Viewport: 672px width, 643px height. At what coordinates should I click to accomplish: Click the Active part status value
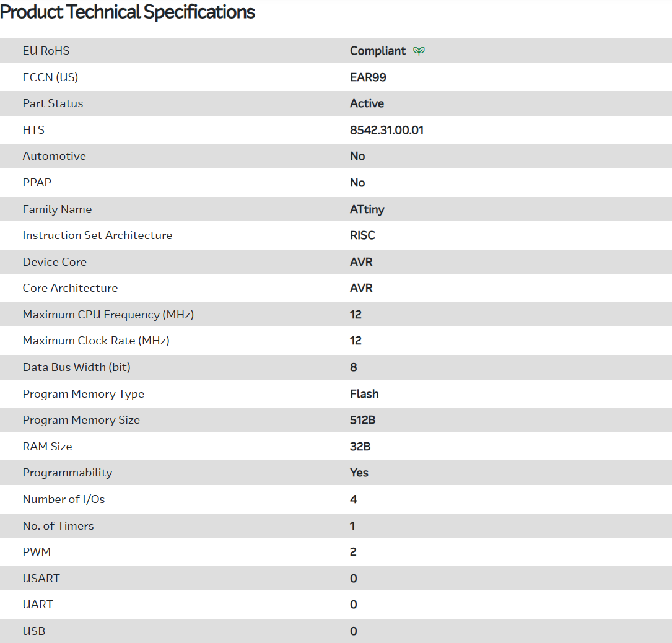[x=367, y=103]
